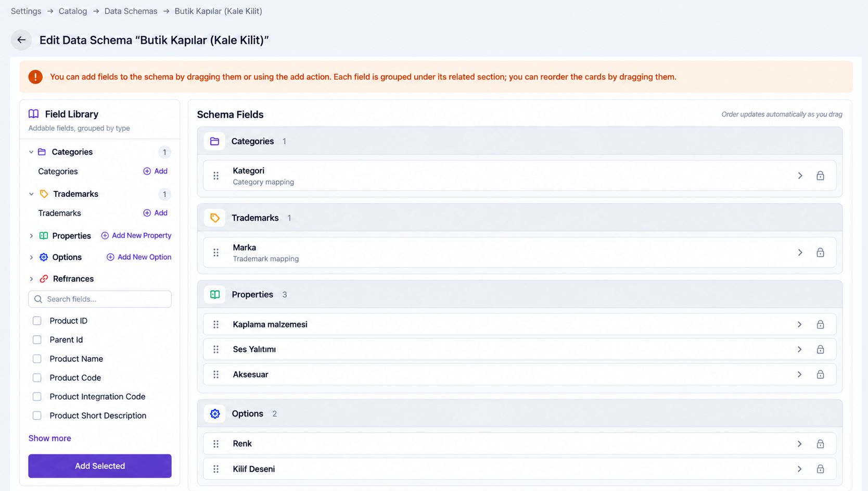Click Add next to Categories field
Screen dimensions: 868x491
(x=155, y=171)
